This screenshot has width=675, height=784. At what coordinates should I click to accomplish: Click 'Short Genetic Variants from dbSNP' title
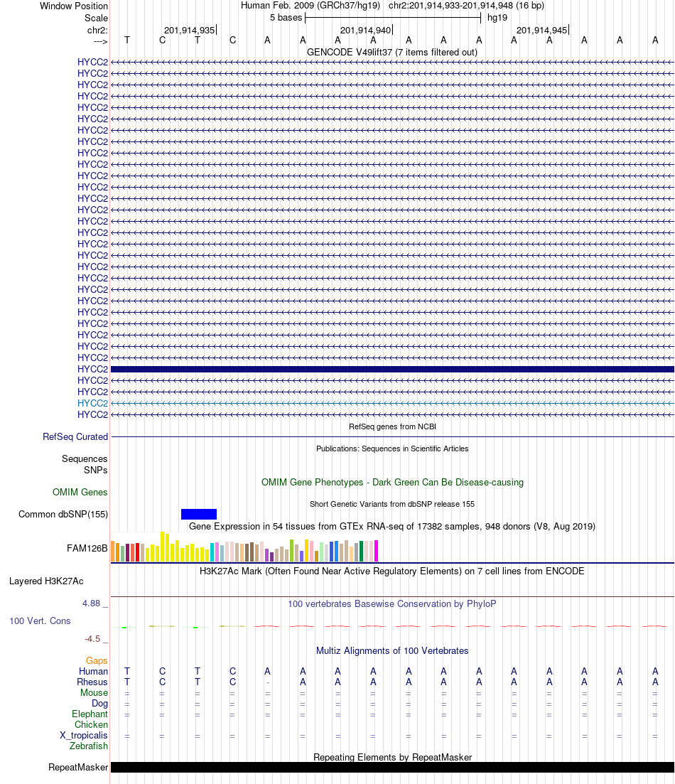point(392,504)
